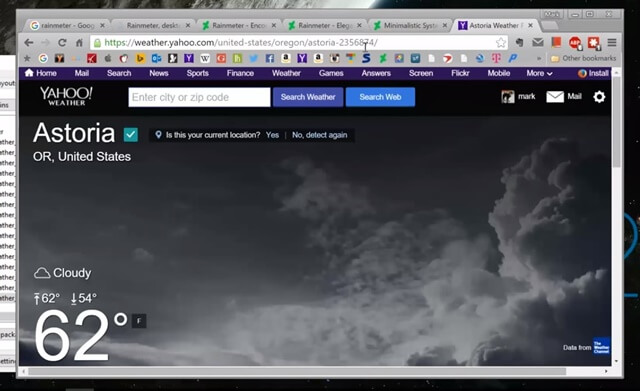Open Games in the Yahoo navigation bar
This screenshot has height=391, width=640.
coord(331,73)
